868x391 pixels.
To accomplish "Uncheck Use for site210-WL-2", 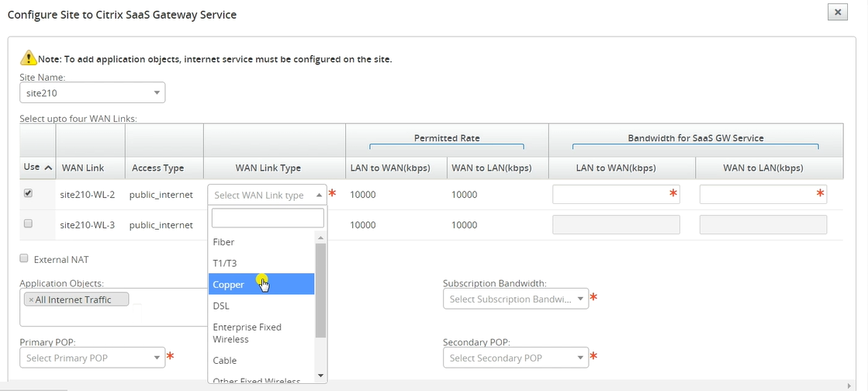I will pos(28,193).
